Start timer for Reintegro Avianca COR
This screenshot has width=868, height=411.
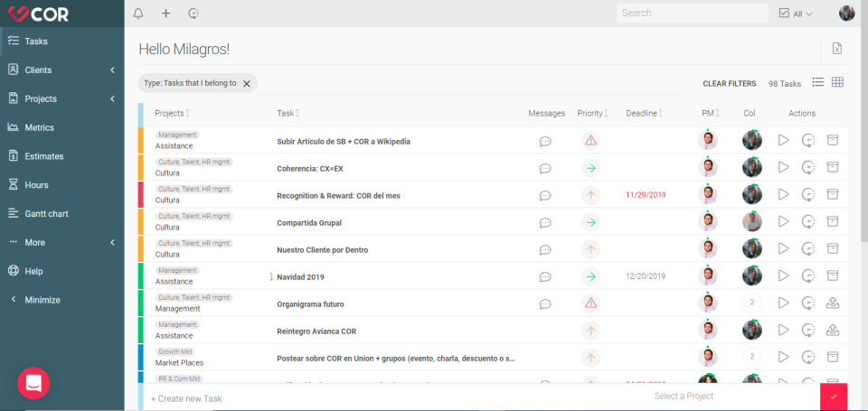tap(783, 331)
